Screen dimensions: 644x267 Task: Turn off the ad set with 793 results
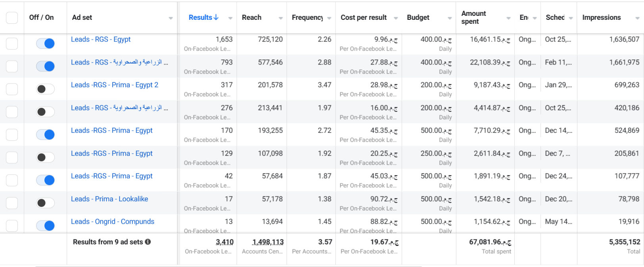[45, 66]
